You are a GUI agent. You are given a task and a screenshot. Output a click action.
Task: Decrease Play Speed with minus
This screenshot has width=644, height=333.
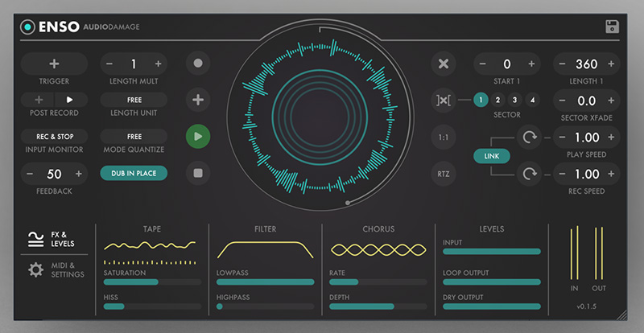[x=562, y=138]
